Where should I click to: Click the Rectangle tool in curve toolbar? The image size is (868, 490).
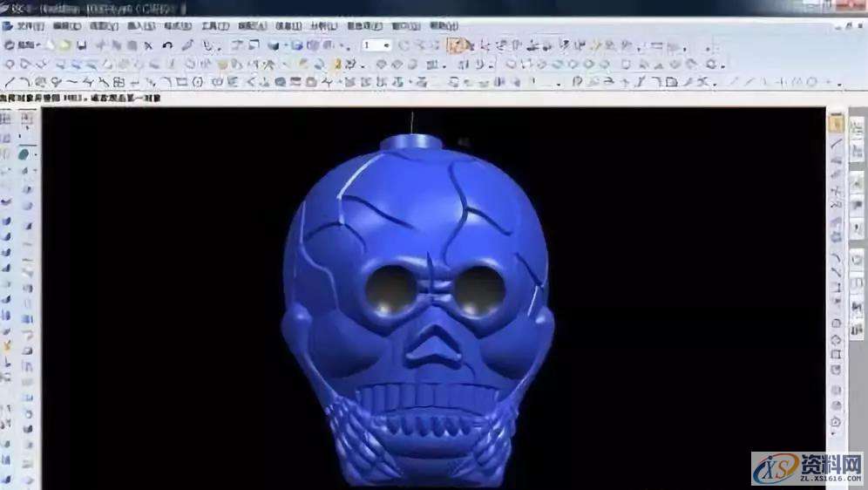182,82
